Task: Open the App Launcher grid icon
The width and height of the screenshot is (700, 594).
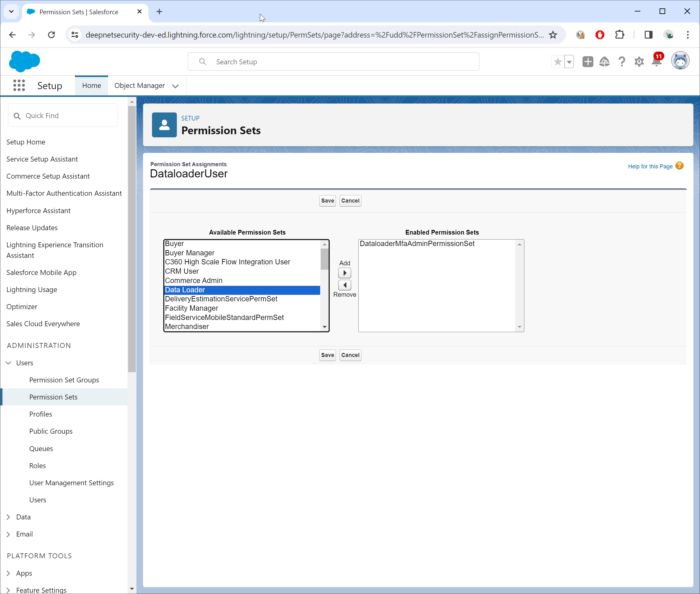Action: click(x=19, y=85)
